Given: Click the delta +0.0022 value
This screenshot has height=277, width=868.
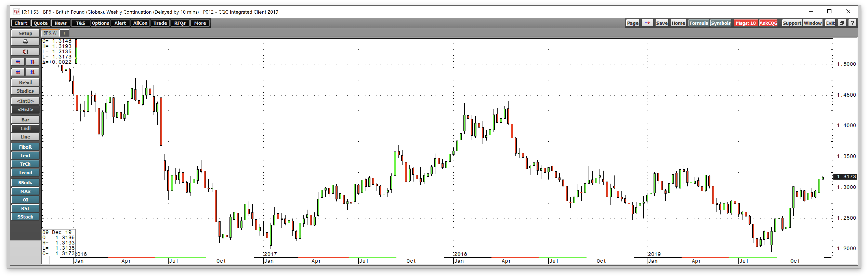Looking at the screenshot, I should [57, 62].
